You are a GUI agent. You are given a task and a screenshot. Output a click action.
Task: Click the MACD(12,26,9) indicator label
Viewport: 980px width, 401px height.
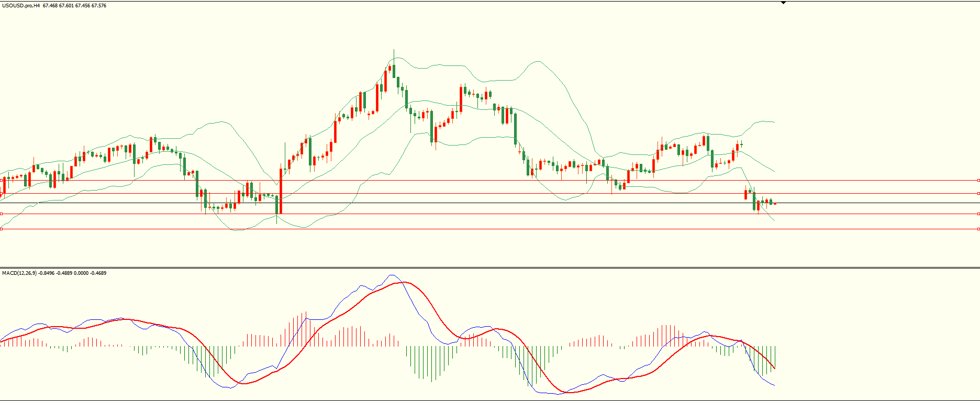click(x=19, y=273)
